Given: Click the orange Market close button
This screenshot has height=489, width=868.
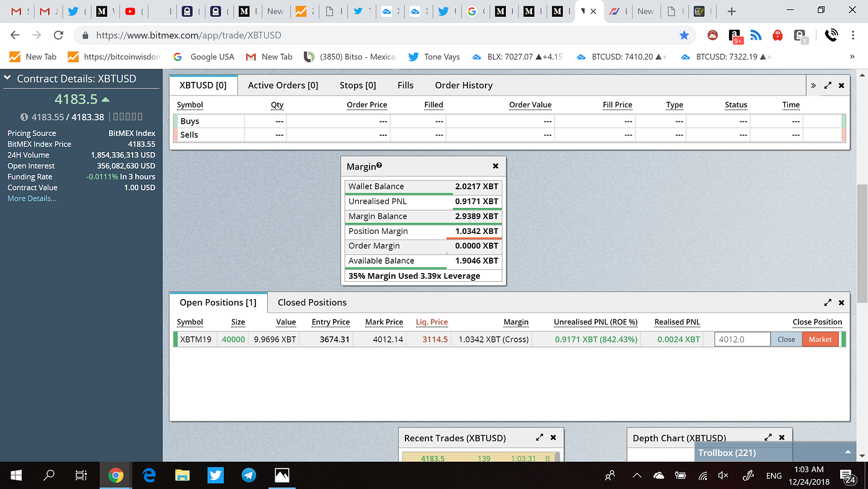Looking at the screenshot, I should pyautogui.click(x=820, y=339).
